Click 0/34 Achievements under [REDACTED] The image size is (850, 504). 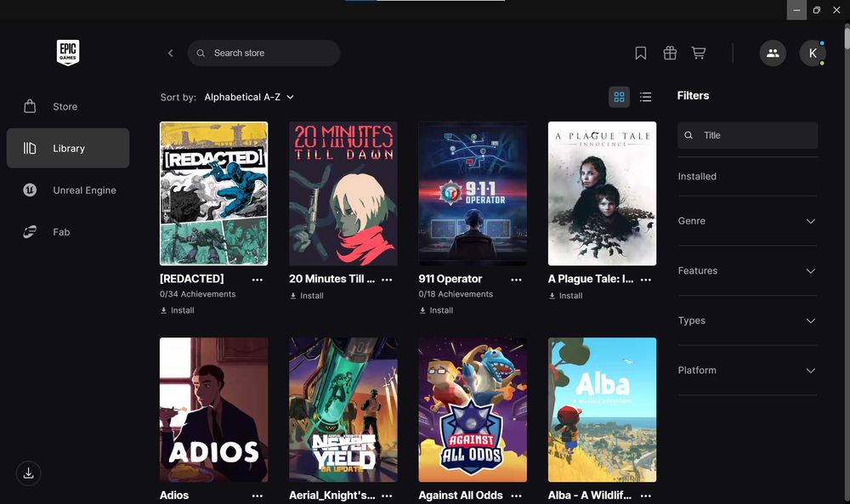[197, 294]
